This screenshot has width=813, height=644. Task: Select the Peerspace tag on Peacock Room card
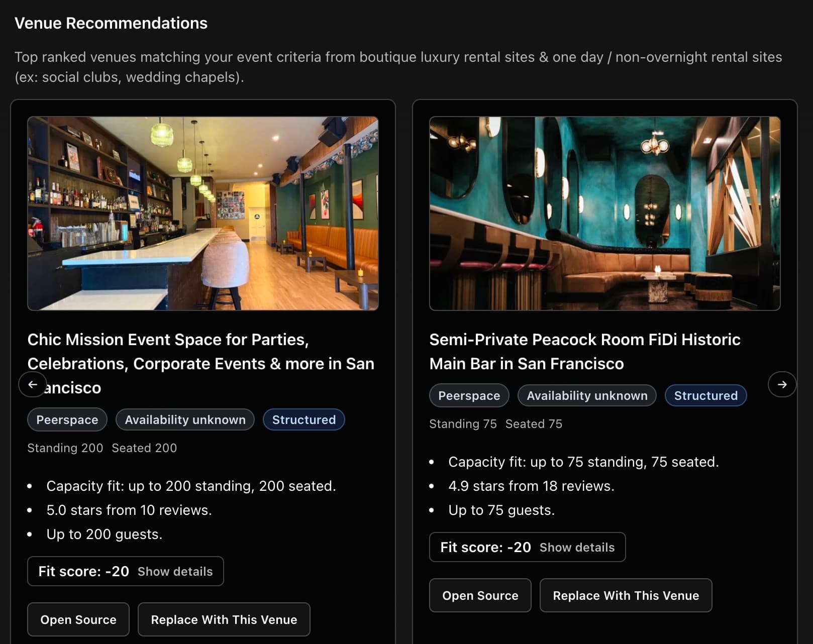(469, 395)
